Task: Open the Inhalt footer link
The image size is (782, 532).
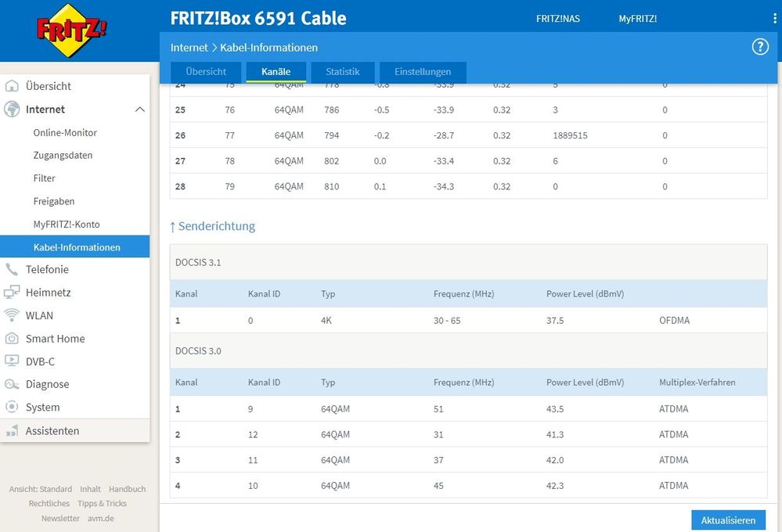Action: click(x=90, y=489)
